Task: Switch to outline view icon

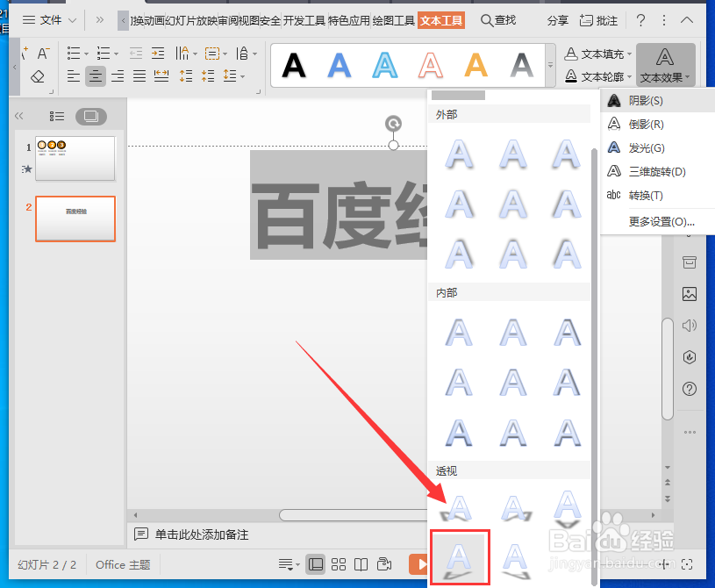Action: pyautogui.click(x=56, y=117)
